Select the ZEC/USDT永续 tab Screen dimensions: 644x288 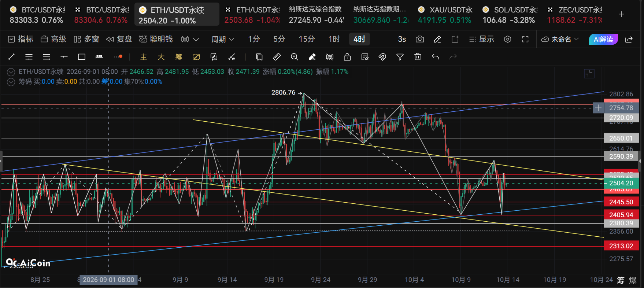(x=574, y=15)
